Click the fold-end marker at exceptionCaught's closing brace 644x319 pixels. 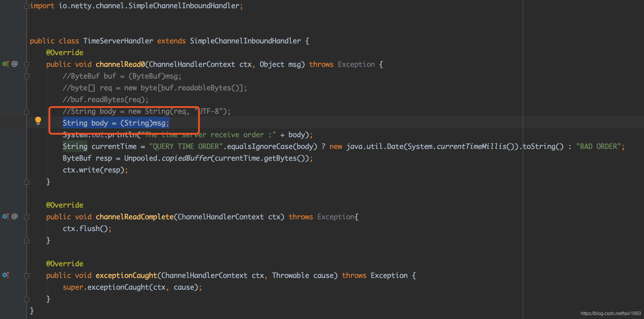point(27,299)
